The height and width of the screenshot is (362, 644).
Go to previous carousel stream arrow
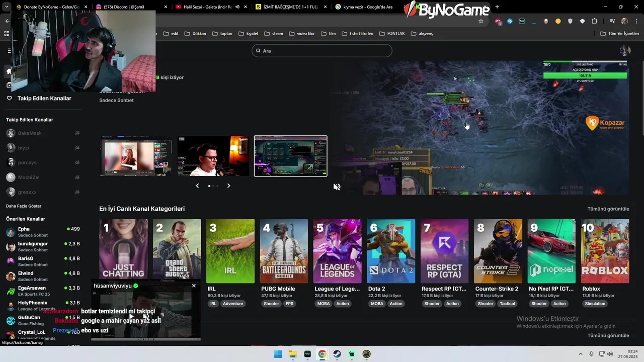pyautogui.click(x=197, y=186)
